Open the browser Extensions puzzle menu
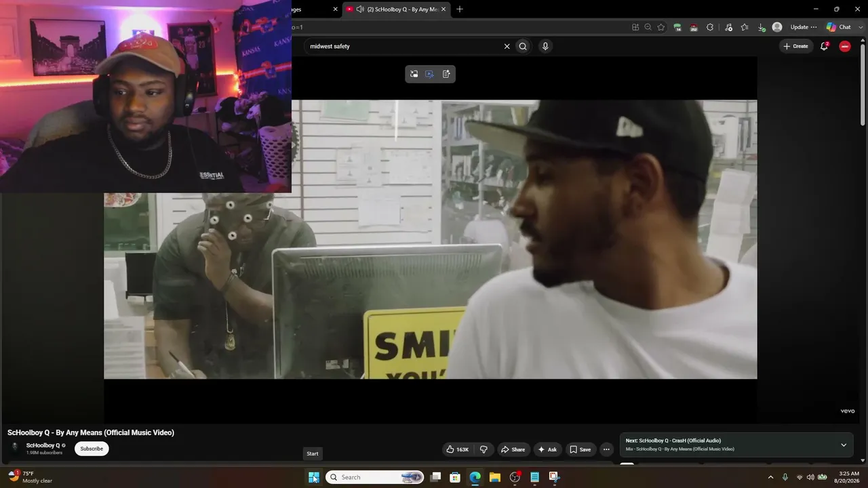 click(x=710, y=27)
